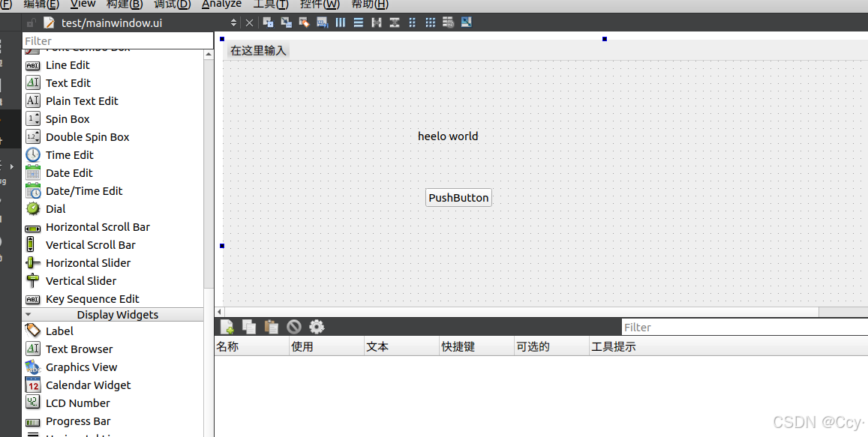
Task: Apply grid layout from toolbar
Action: tap(430, 22)
